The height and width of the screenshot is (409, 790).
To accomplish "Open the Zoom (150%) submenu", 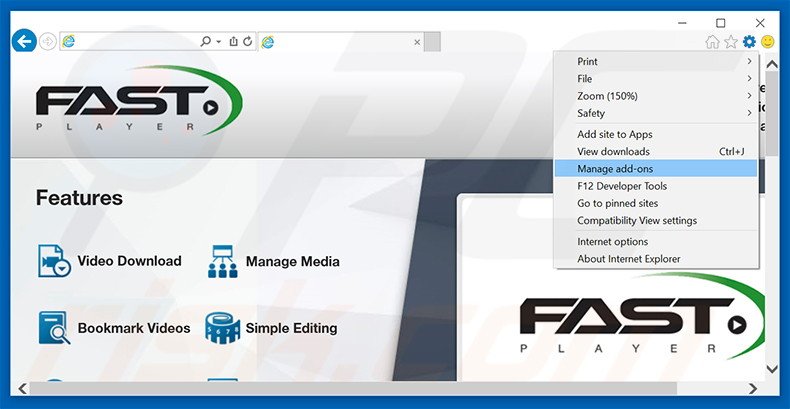I will pos(656,96).
